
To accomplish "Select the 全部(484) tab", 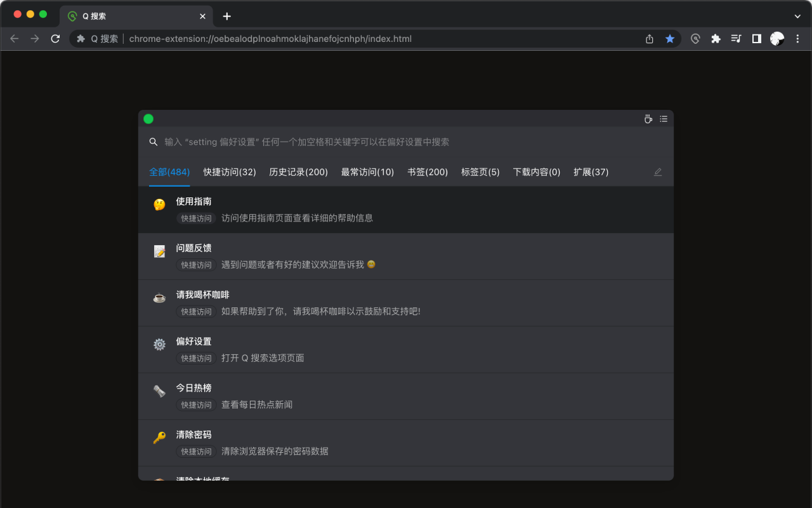I will click(169, 172).
